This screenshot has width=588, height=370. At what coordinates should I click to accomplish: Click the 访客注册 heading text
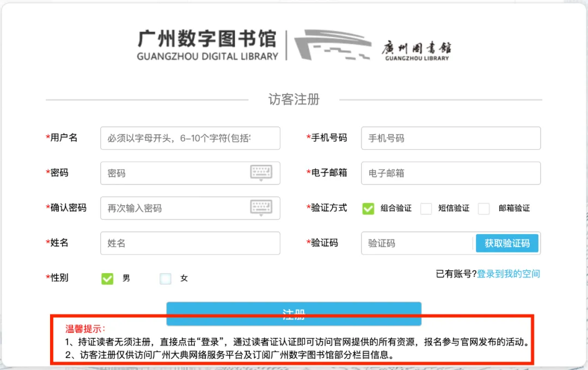pos(293,100)
